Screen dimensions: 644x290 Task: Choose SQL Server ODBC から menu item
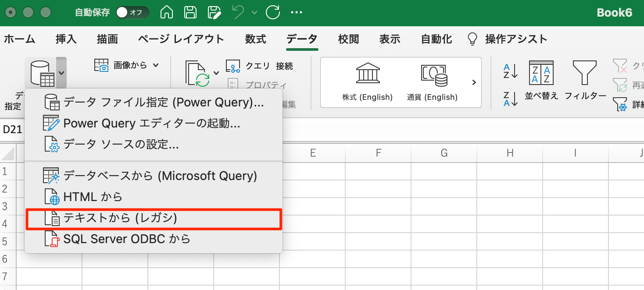click(154, 239)
